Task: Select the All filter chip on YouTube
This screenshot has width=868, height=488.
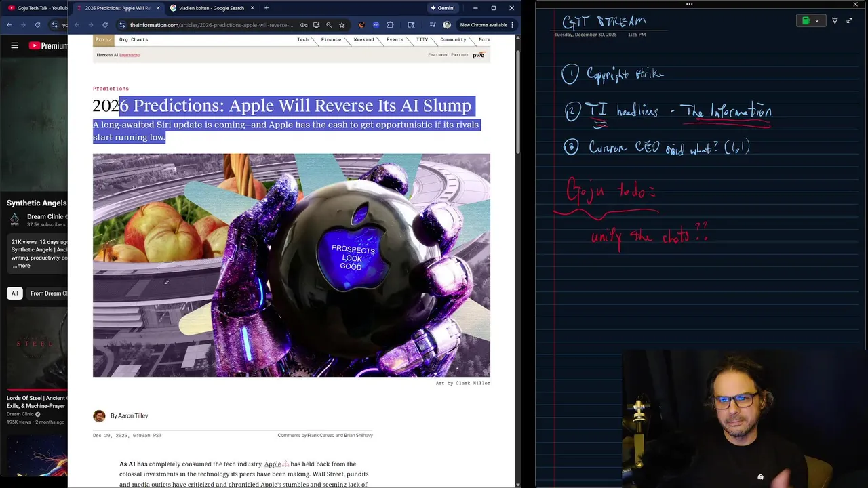Action: pos(14,293)
